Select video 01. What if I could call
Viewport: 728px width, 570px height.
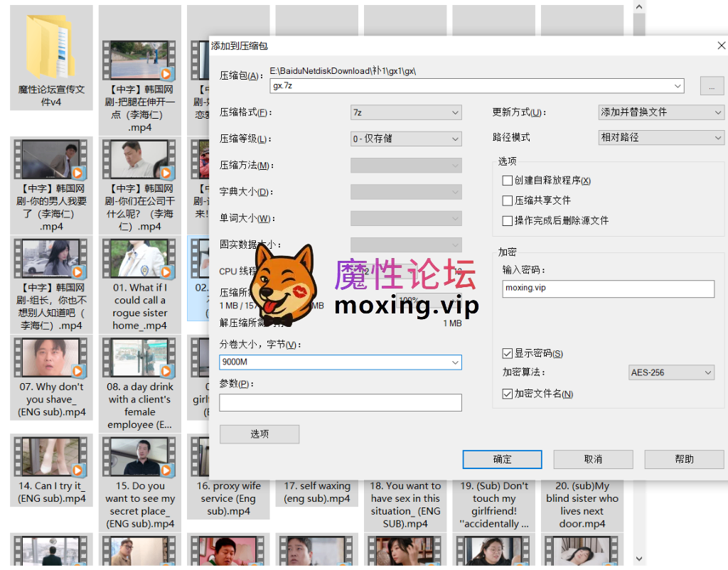click(x=139, y=259)
